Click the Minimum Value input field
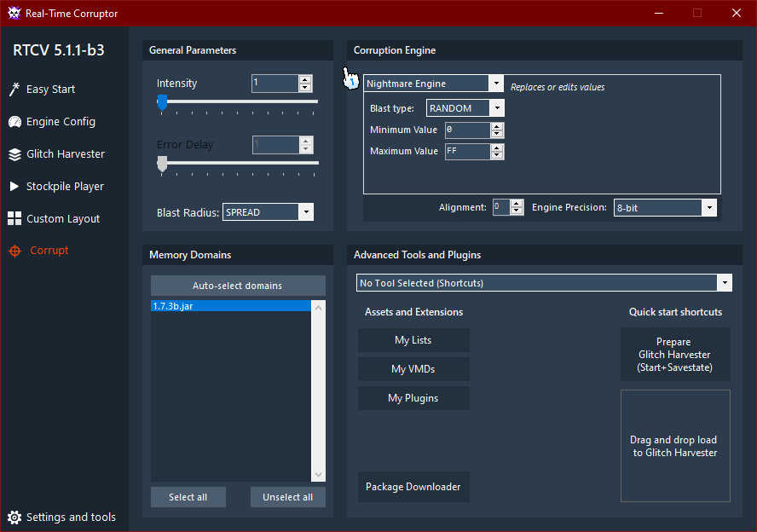757x532 pixels. coord(468,130)
